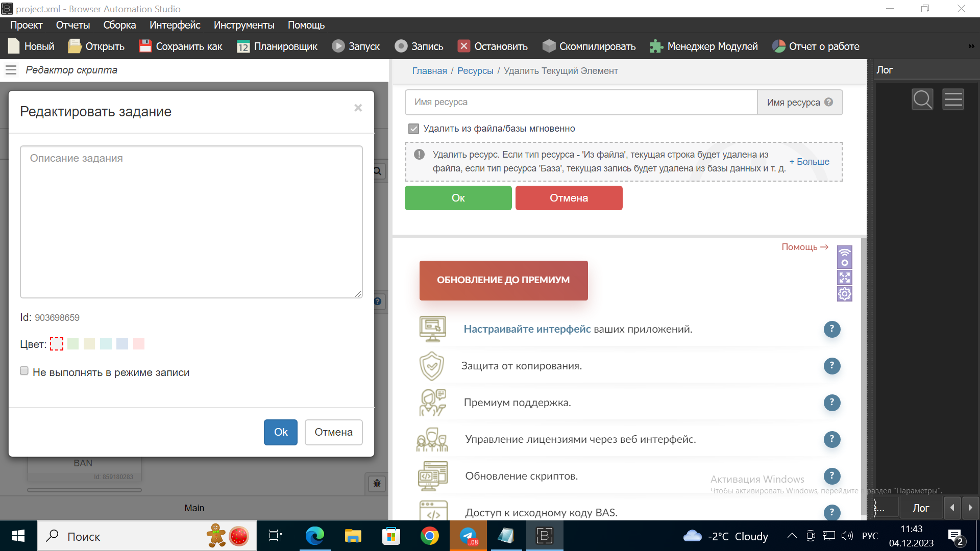Expand the '+ Больше' description link
This screenshot has width=980, height=551.
809,162
